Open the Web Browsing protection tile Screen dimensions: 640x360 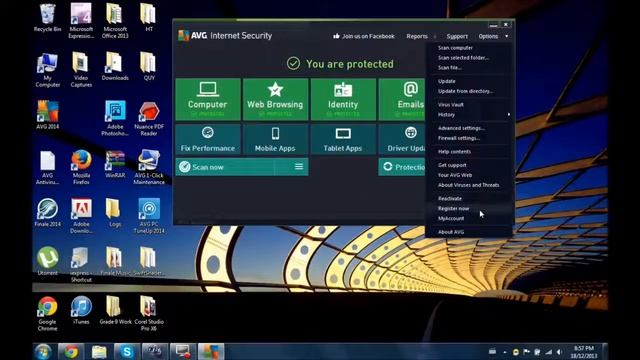coord(275,99)
